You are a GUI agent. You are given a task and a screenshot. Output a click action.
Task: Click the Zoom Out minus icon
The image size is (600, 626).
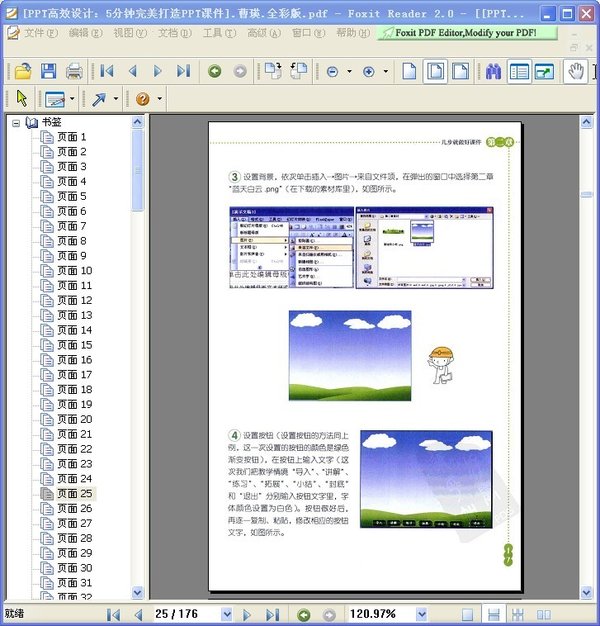pos(333,71)
